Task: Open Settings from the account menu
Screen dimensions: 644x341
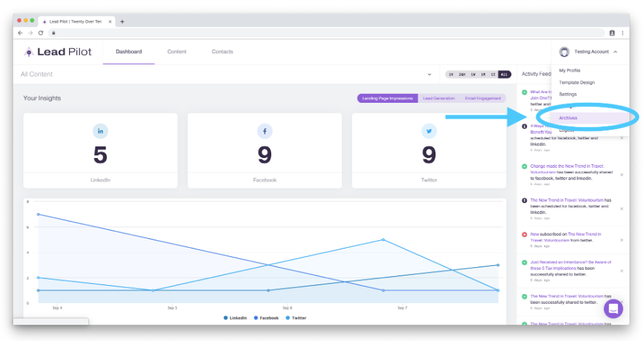Action: [567, 95]
